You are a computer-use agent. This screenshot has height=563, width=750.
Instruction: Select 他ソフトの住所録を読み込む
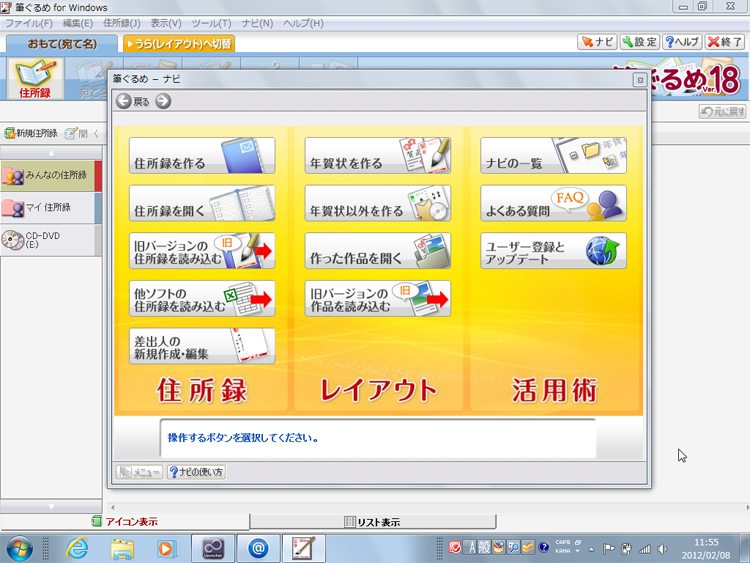pos(202,298)
